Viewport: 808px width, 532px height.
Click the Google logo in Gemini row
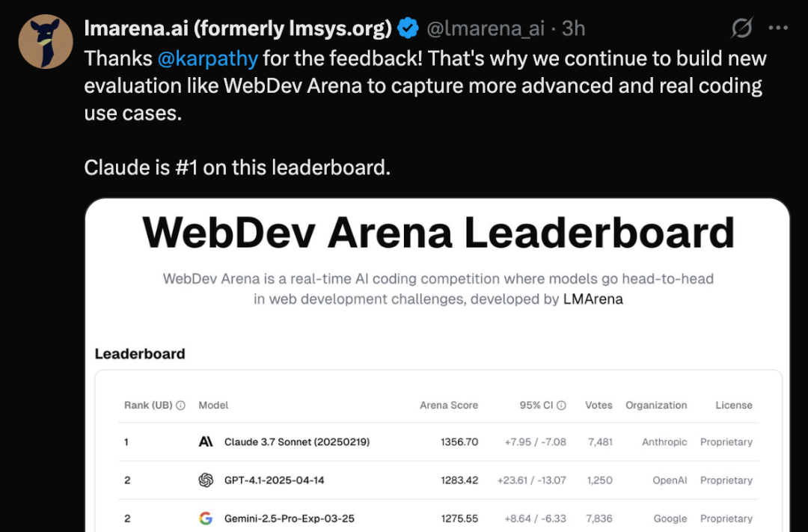pyautogui.click(x=206, y=518)
